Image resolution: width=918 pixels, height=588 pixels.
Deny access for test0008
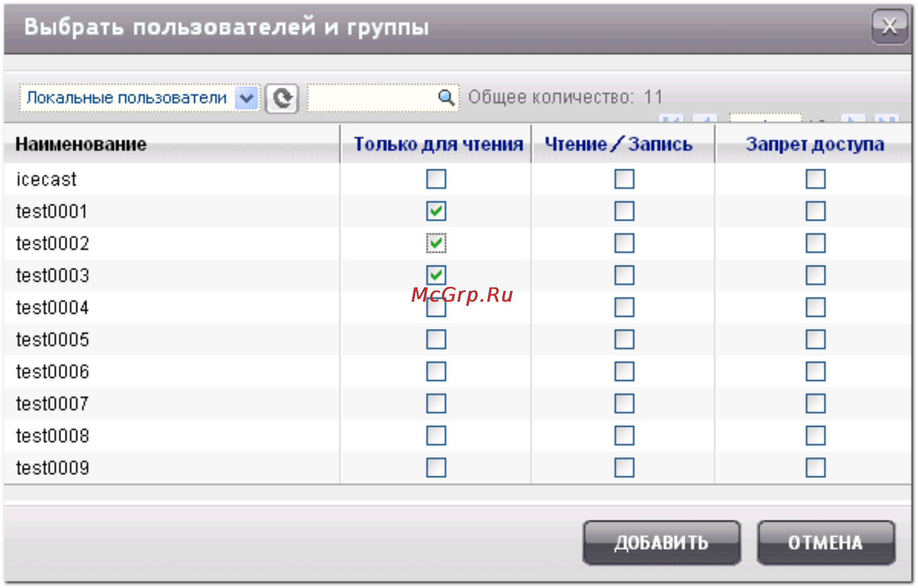816,436
